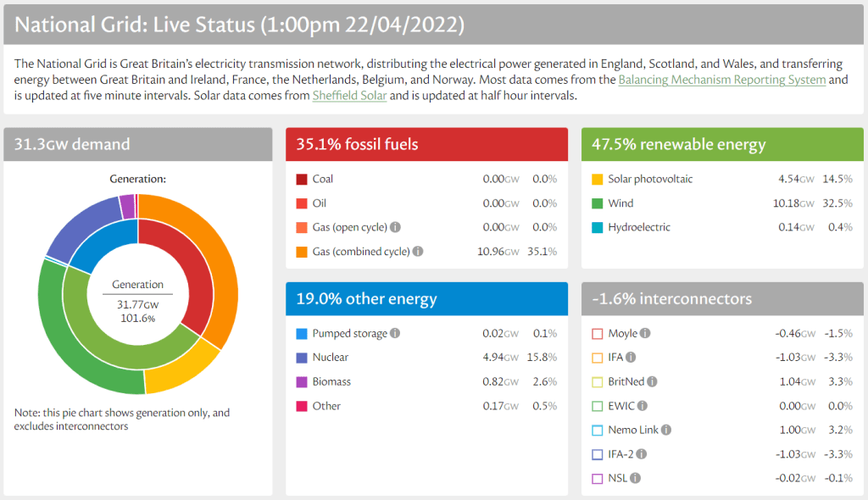
Task: Follow the Sheffield Solar link
Action: tap(349, 96)
